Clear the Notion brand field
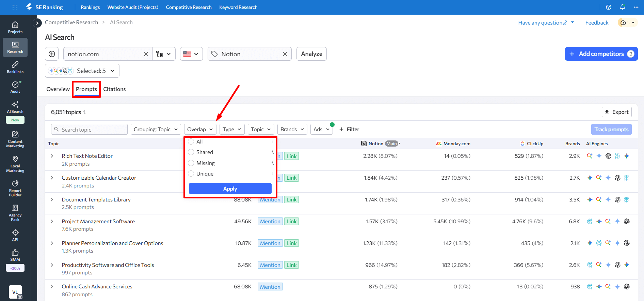 285,54
